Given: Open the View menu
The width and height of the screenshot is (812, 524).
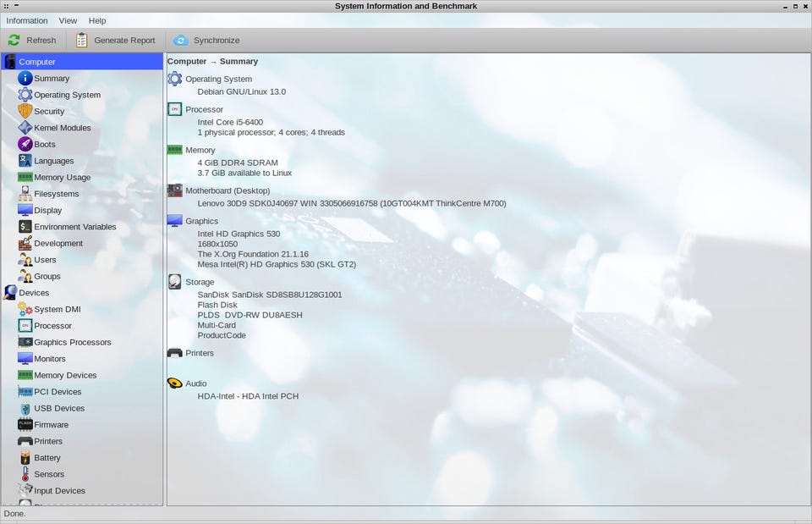Looking at the screenshot, I should [68, 20].
